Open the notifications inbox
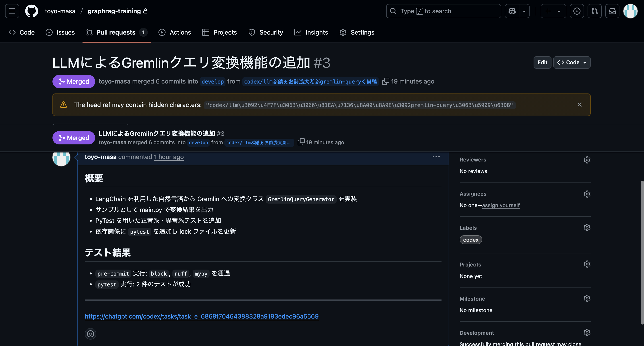Viewport: 644px width, 346px height. 612,11
